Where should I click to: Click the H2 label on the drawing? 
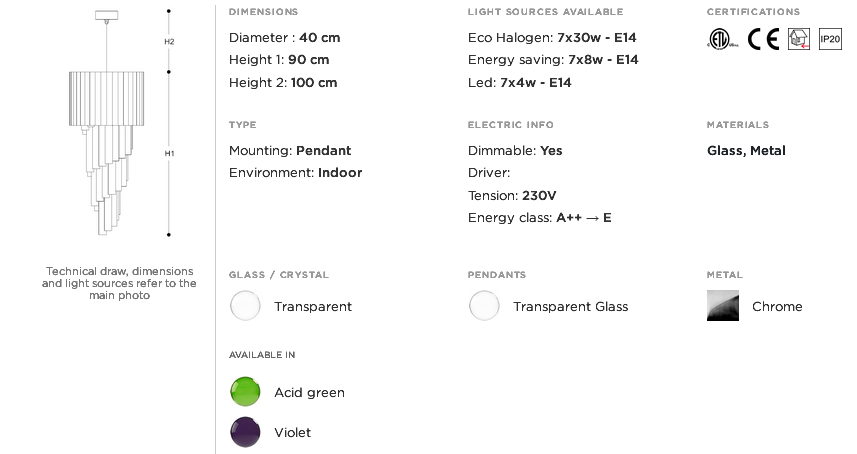coord(169,42)
